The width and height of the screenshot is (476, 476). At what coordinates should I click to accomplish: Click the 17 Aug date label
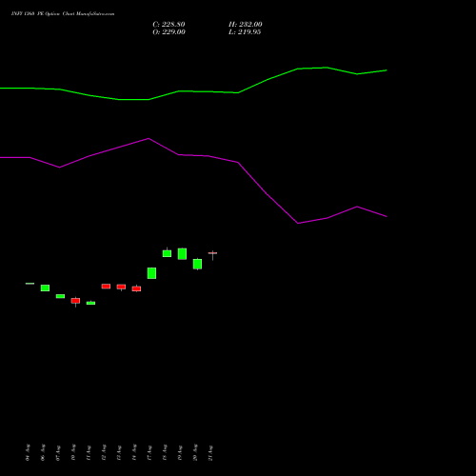click(x=149, y=452)
